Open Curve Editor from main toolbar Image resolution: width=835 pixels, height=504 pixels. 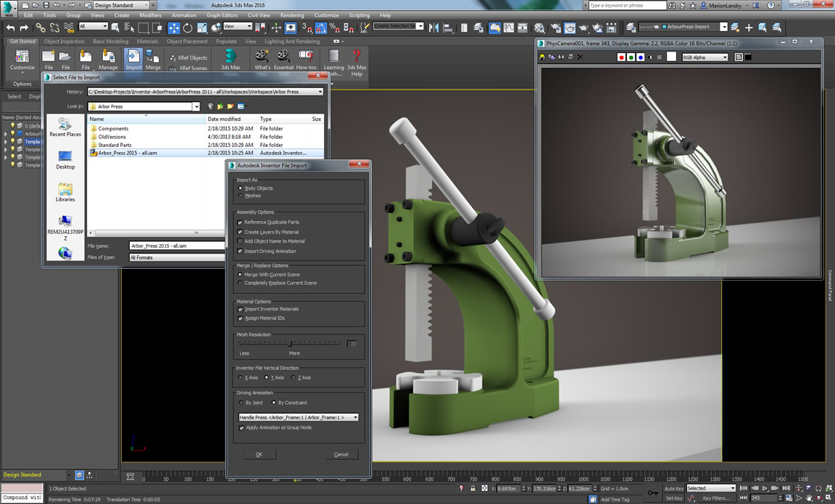[x=509, y=28]
